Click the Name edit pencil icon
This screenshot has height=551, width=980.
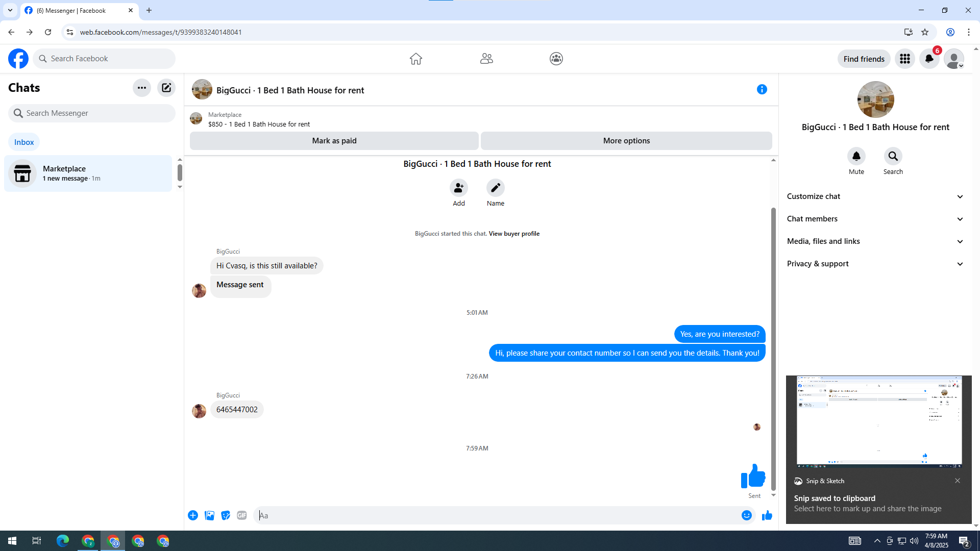495,188
